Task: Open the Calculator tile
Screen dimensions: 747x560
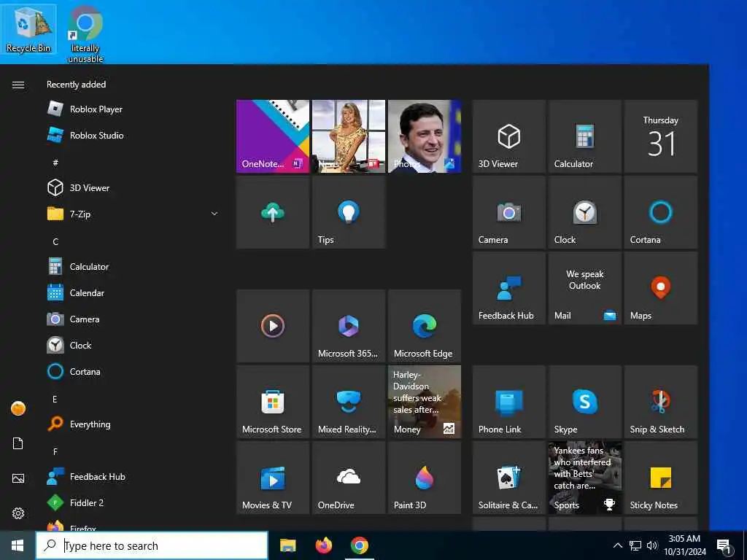Action: coord(584,136)
